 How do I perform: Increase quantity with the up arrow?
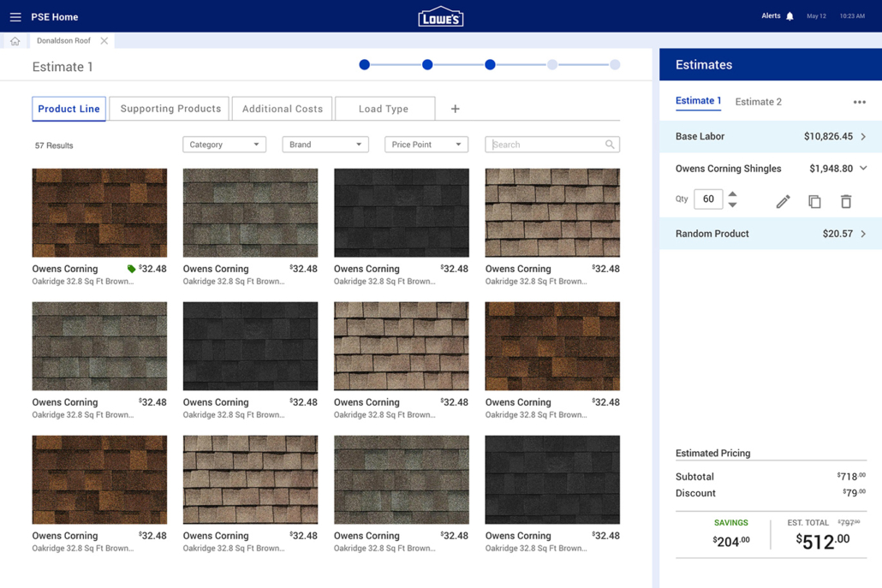click(x=732, y=194)
